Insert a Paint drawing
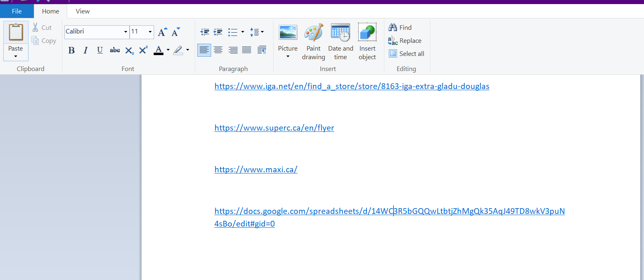The image size is (644, 280). pyautogui.click(x=313, y=42)
